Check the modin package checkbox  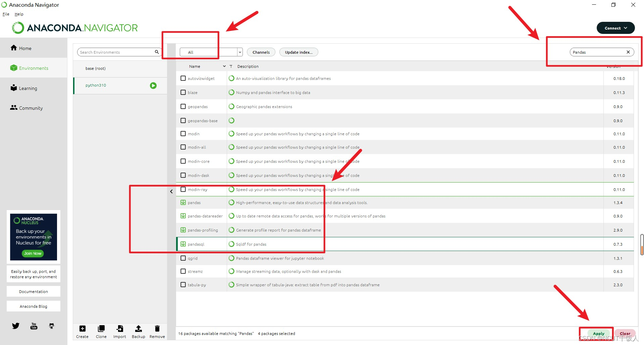coord(183,134)
